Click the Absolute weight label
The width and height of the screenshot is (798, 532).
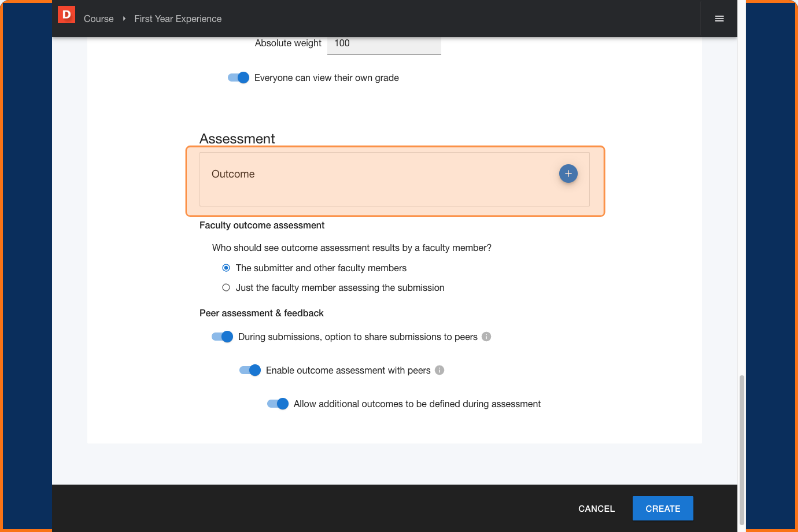288,43
